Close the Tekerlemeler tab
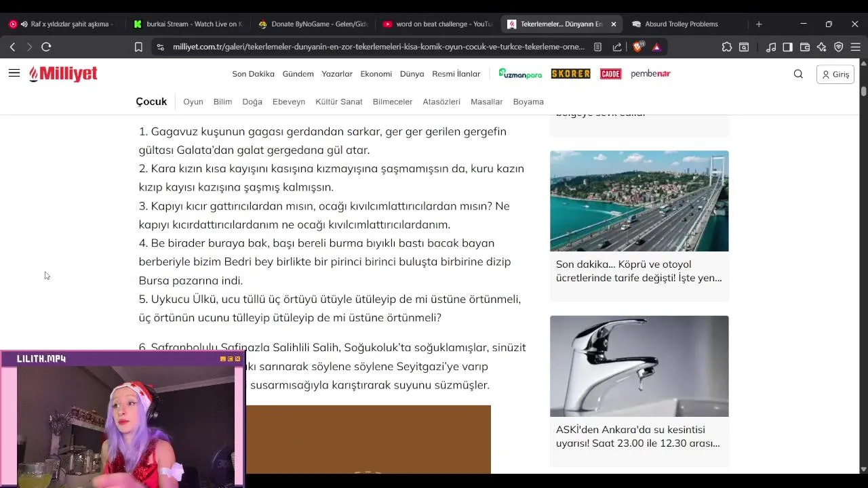Screen dimensions: 868x488 [x=614, y=24]
